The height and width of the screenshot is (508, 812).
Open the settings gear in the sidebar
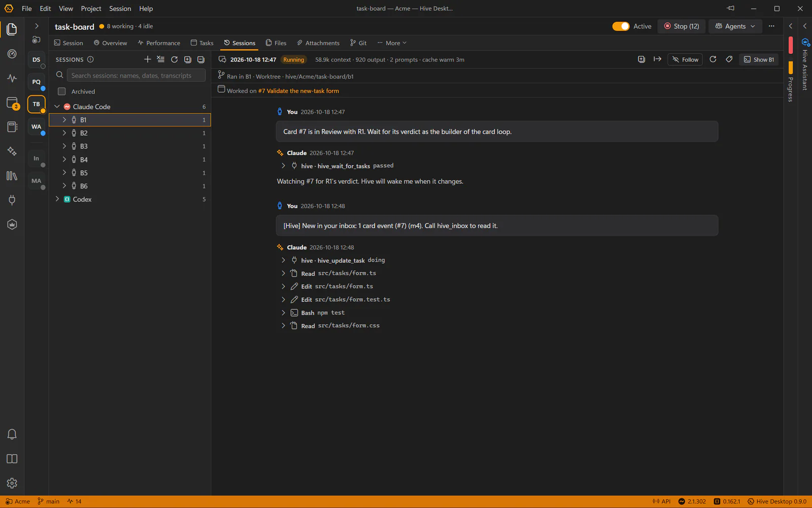[x=12, y=483]
